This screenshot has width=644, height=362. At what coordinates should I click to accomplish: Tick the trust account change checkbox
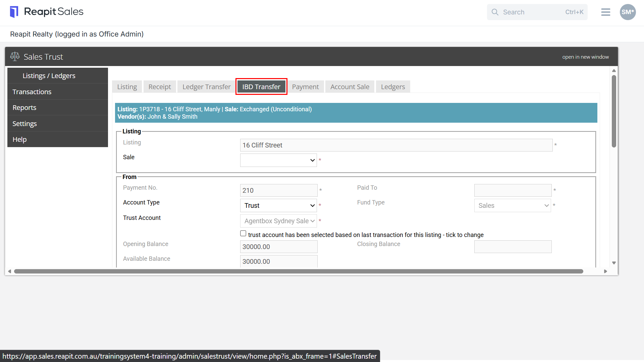click(x=243, y=234)
